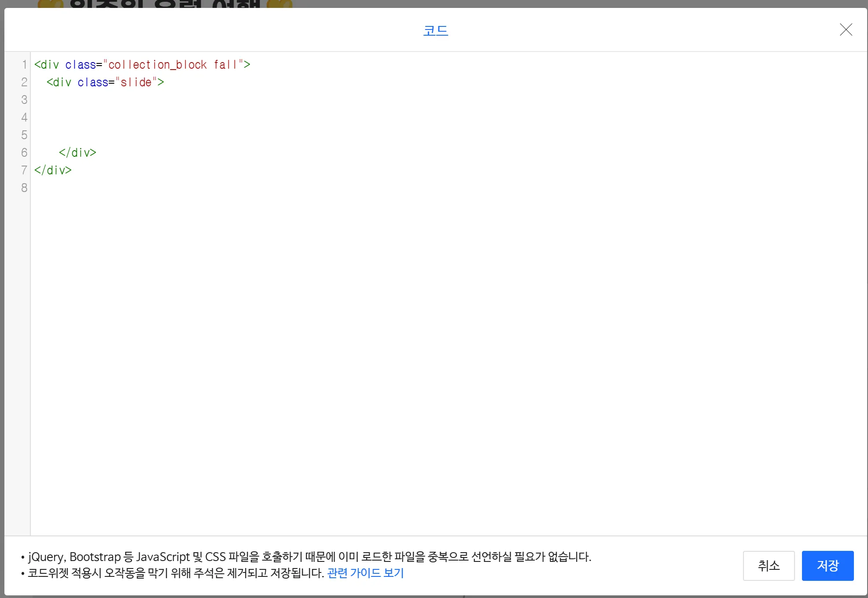Image resolution: width=868 pixels, height=598 pixels.
Task: Click the opening <div on line 1
Action: point(47,65)
